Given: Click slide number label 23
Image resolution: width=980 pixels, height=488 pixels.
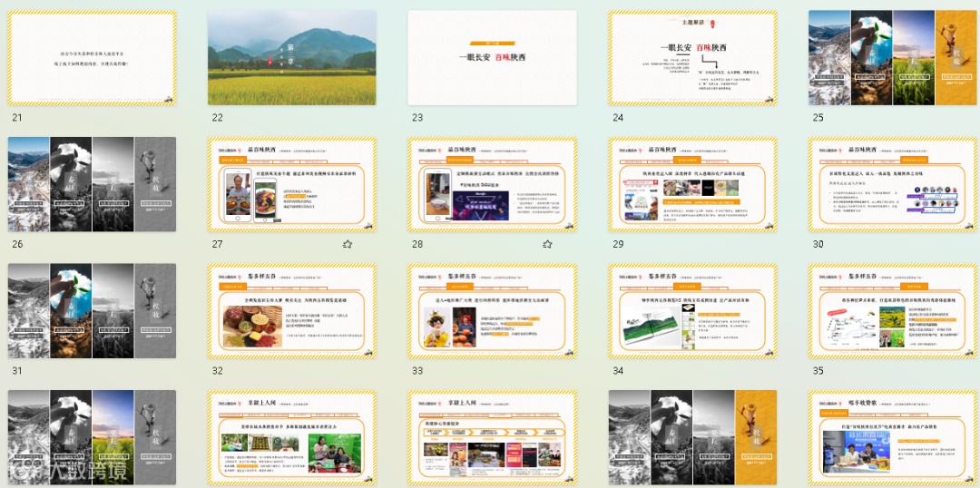Looking at the screenshot, I should point(417,118).
